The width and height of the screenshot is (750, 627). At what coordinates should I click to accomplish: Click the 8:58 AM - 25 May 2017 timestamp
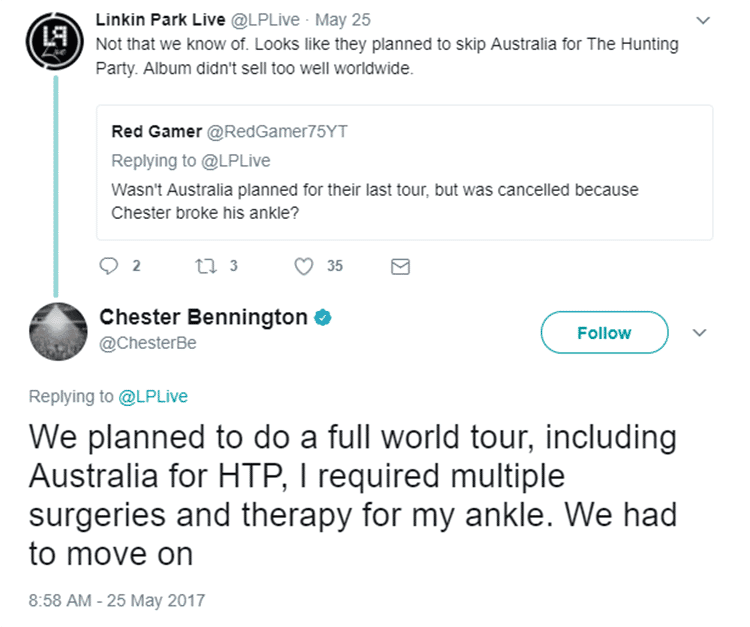pos(116,601)
